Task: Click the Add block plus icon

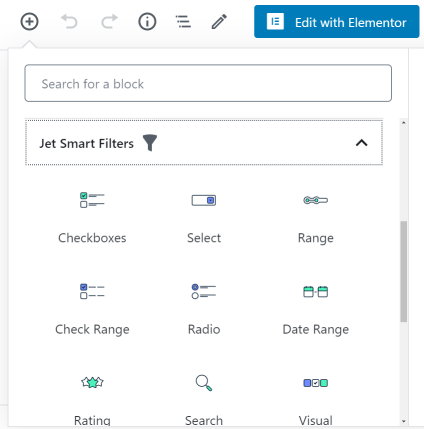Action: pyautogui.click(x=29, y=22)
